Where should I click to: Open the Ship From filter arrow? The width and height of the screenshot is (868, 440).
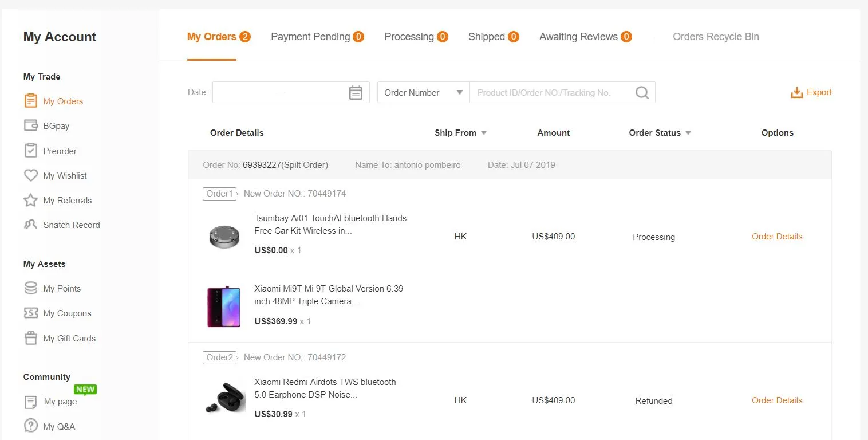point(484,133)
